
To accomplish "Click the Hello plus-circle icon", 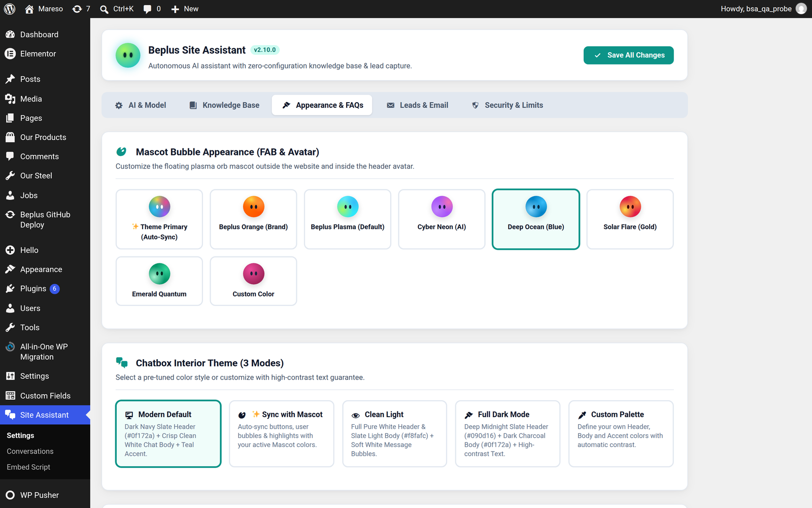I will pyautogui.click(x=10, y=250).
